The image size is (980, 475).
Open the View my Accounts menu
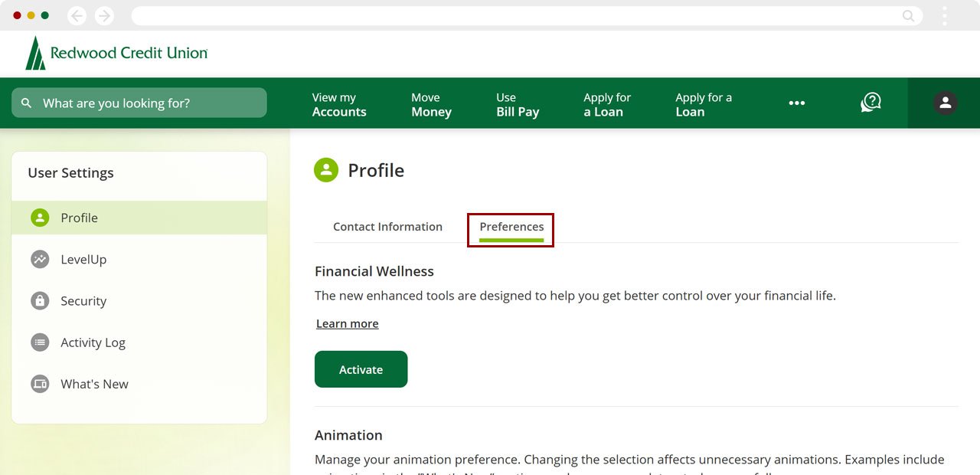[x=338, y=103]
